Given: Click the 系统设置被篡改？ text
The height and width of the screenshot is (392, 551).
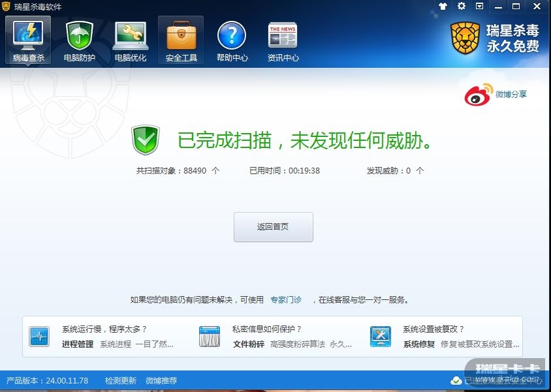Looking at the screenshot, I should click(433, 329).
